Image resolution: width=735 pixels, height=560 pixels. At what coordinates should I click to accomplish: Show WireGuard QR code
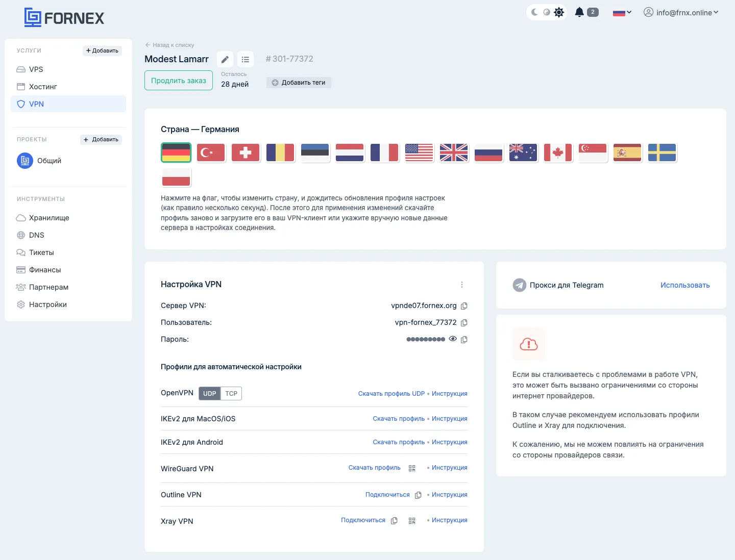412,468
